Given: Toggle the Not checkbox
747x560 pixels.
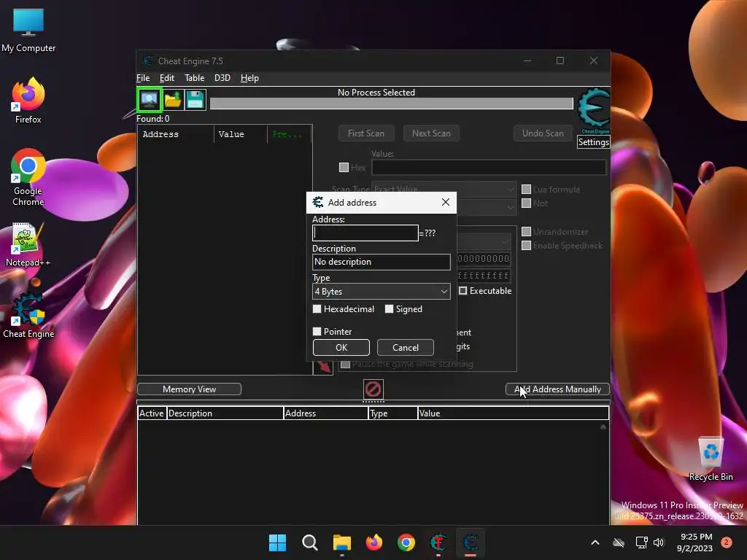Looking at the screenshot, I should [527, 203].
